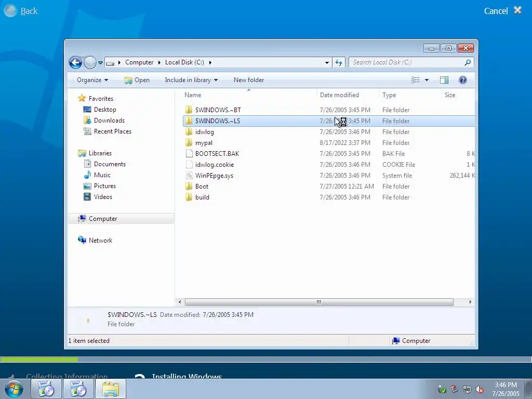
Task: Toggle the preview pane
Action: pyautogui.click(x=444, y=80)
